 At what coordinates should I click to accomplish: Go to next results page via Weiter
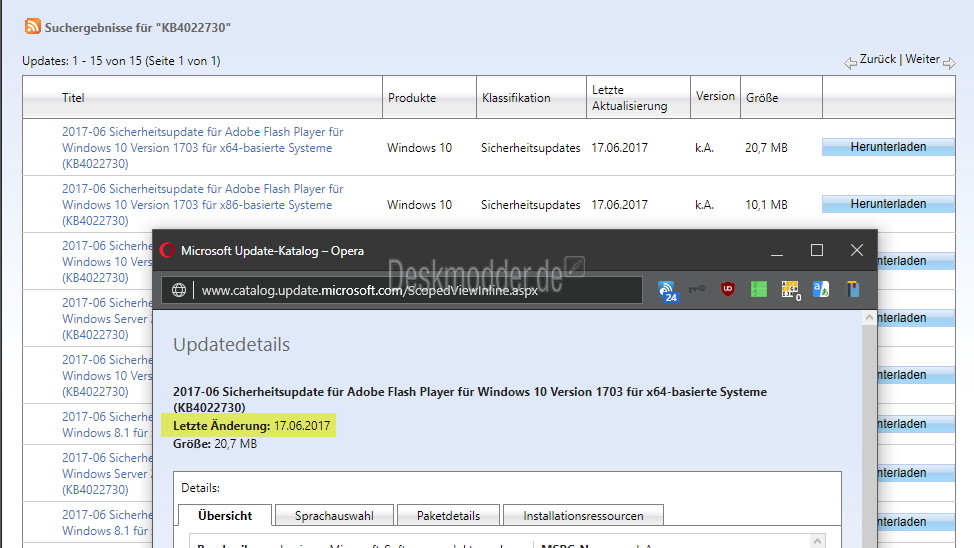point(922,59)
